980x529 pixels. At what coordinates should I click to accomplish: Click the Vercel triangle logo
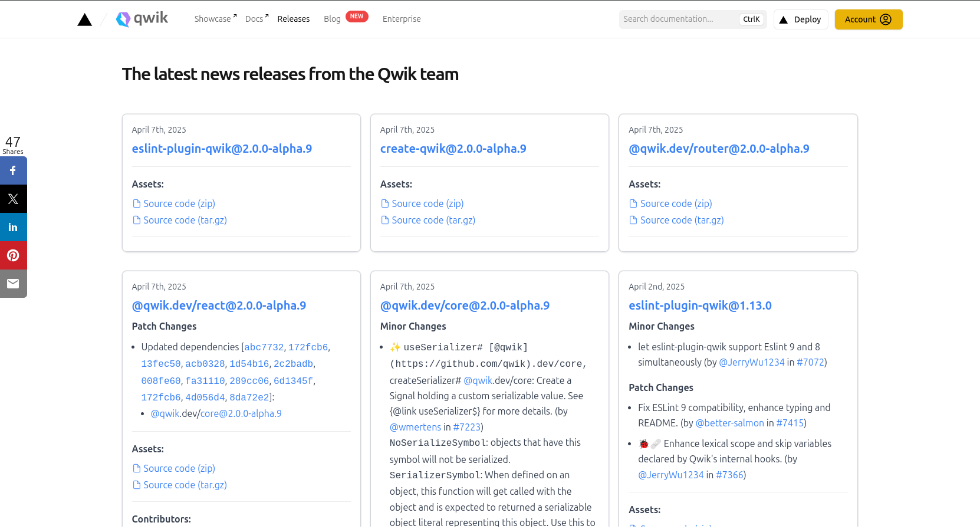click(85, 20)
